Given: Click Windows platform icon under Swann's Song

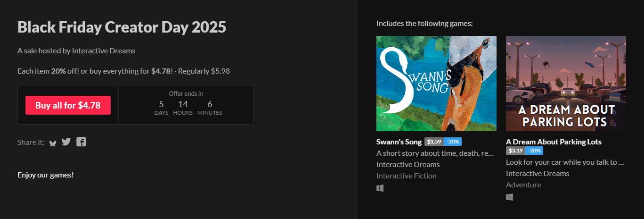Looking at the screenshot, I should (380, 188).
